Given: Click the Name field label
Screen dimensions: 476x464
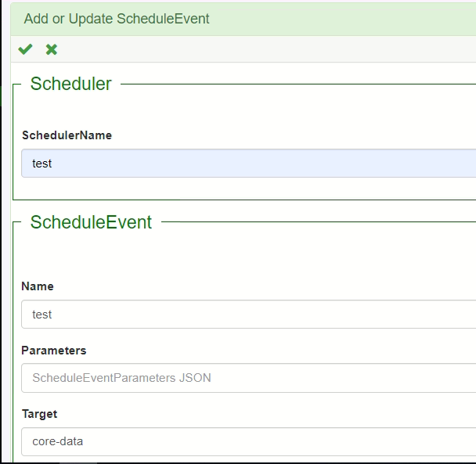Looking at the screenshot, I should [38, 286].
